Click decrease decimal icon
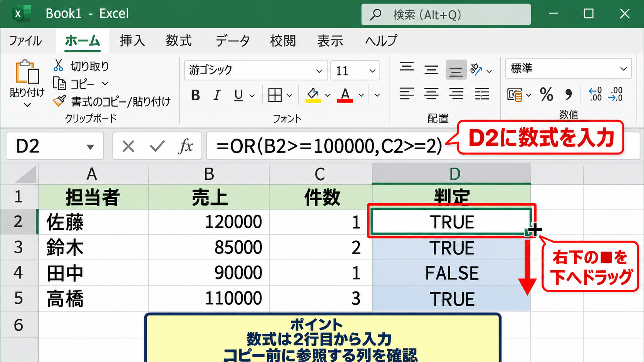Image resolution: width=644 pixels, height=362 pixels. point(615,94)
